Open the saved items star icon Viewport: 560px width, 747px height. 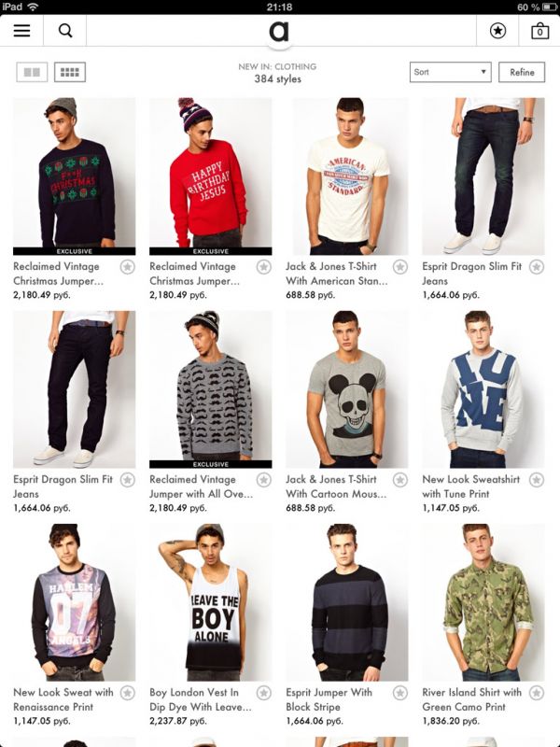[497, 31]
